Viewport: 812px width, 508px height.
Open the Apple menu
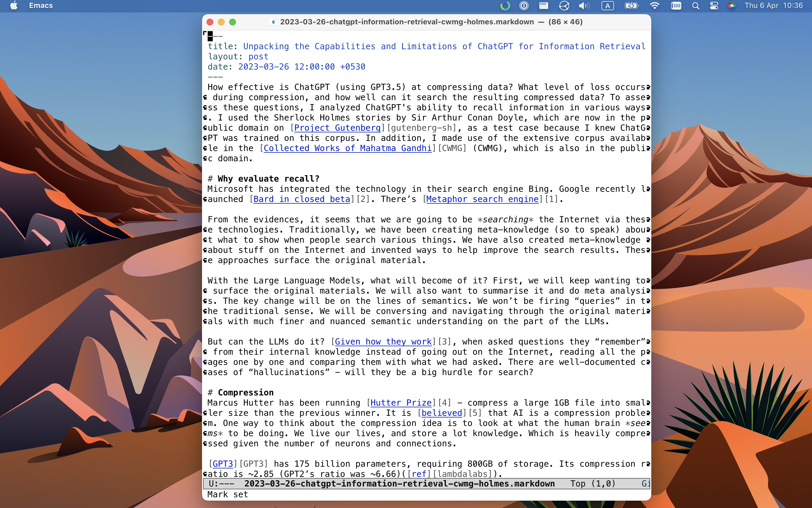coord(14,6)
